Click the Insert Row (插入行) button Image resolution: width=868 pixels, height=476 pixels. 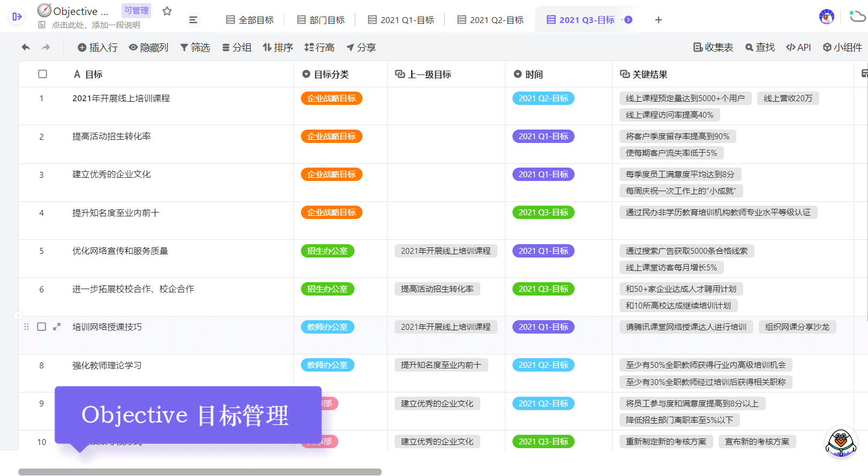[x=97, y=48]
